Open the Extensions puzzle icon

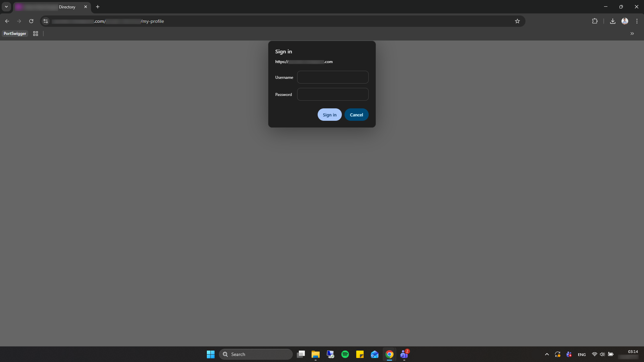(x=595, y=21)
